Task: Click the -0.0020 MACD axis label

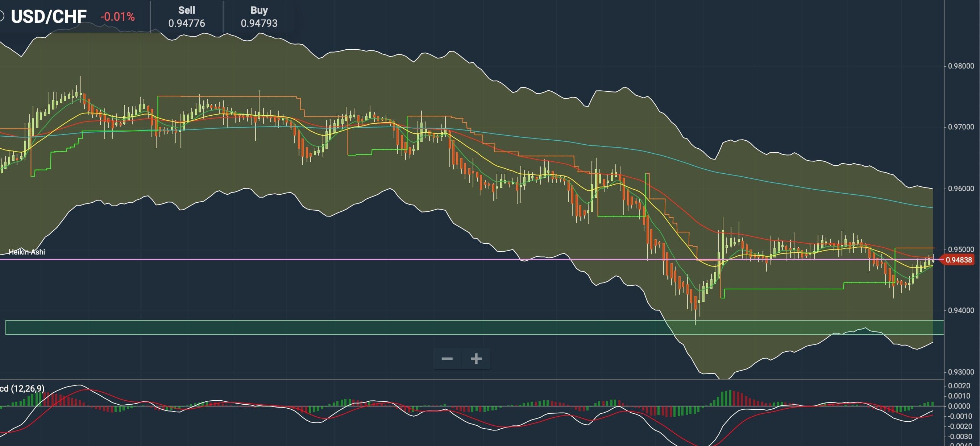Action: (x=960, y=426)
